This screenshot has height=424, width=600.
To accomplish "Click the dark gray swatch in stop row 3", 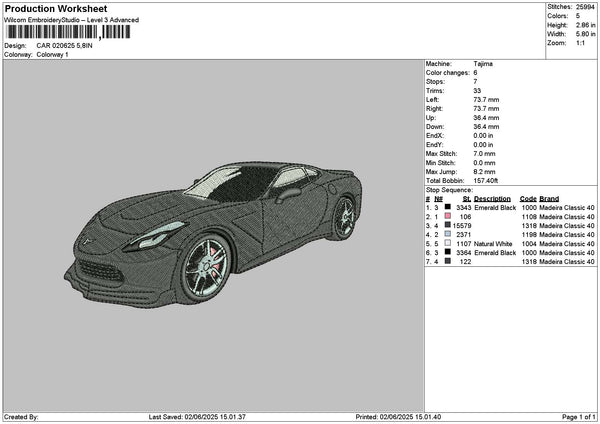I will [448, 225].
